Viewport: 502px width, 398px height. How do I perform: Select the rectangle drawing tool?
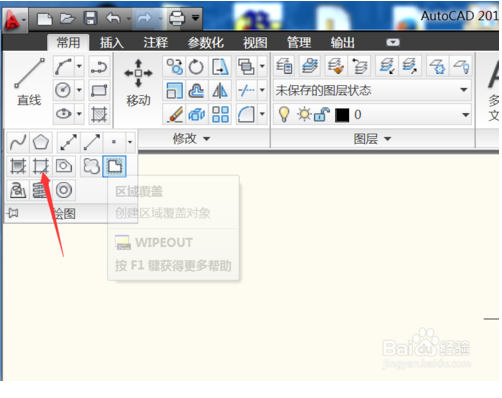click(99, 90)
